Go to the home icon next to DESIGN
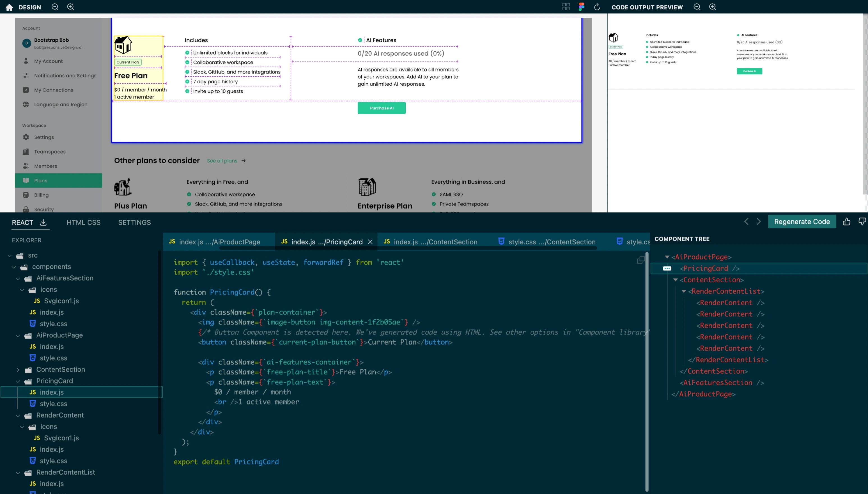868x494 pixels. (9, 7)
